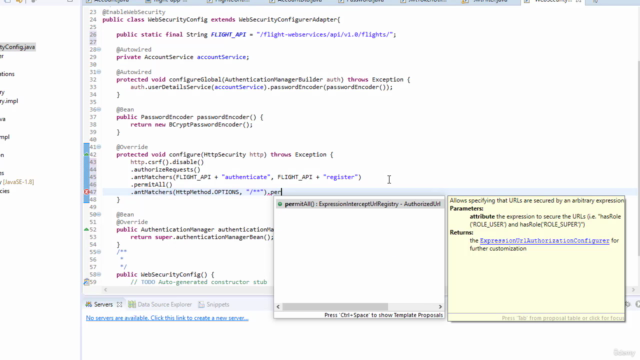Collapse the fold at line 28 @Autowired
This screenshot has width=640, height=360.
coord(99,49)
